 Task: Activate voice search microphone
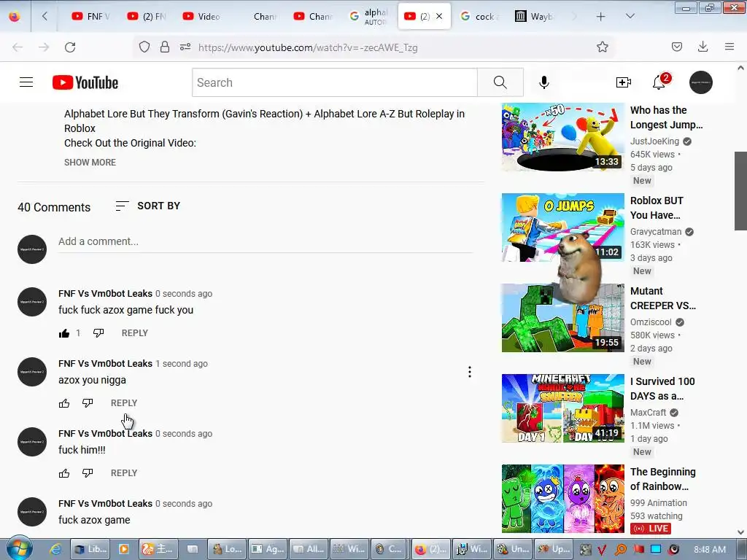(x=543, y=82)
